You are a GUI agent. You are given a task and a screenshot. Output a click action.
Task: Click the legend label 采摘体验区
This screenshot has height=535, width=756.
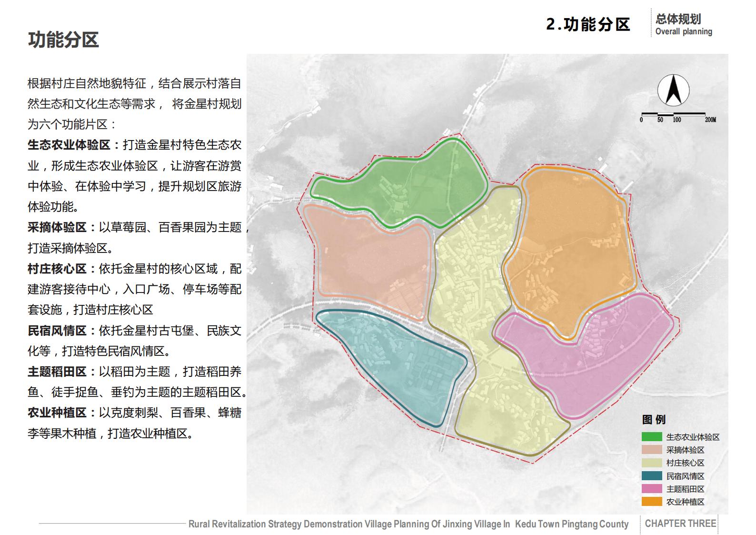(x=685, y=450)
